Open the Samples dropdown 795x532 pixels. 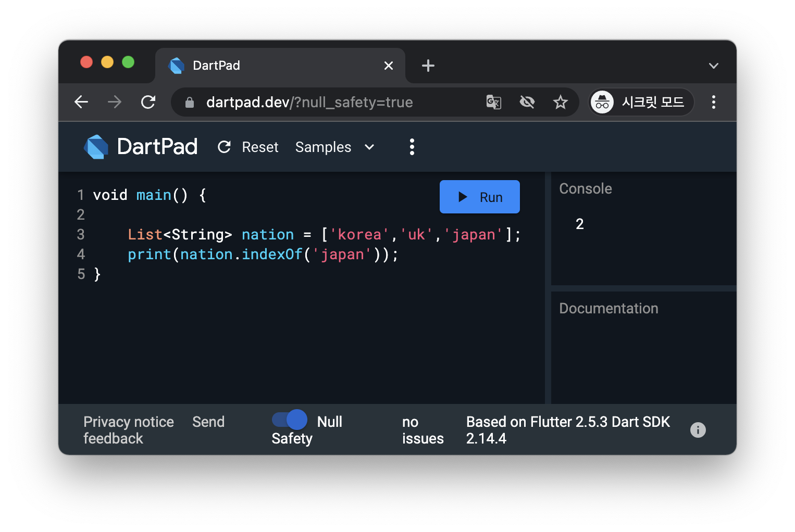tap(335, 147)
